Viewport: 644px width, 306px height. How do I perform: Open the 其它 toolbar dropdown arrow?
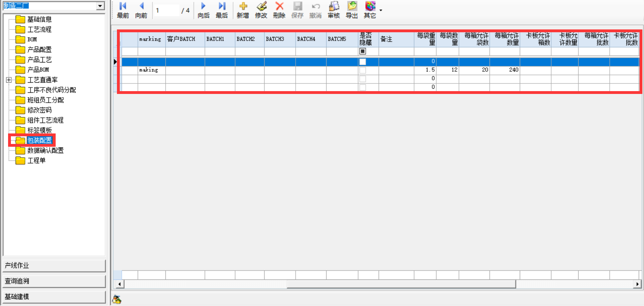(x=381, y=10)
